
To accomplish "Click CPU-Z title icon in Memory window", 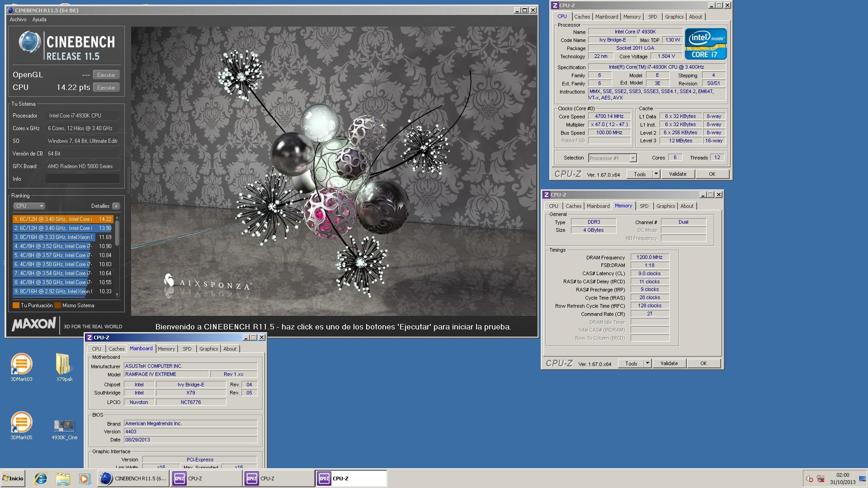I will point(547,195).
